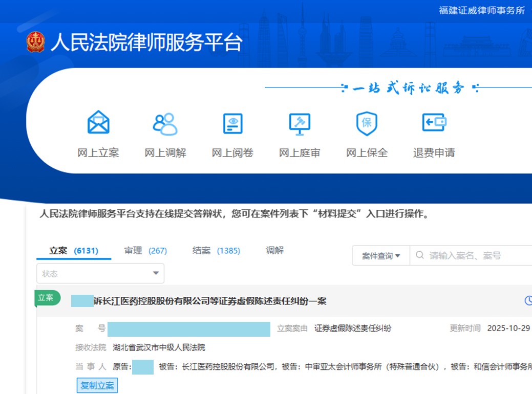Focus the 请输入案名、案号 search field
The height and width of the screenshot is (394, 532).
[471, 256]
